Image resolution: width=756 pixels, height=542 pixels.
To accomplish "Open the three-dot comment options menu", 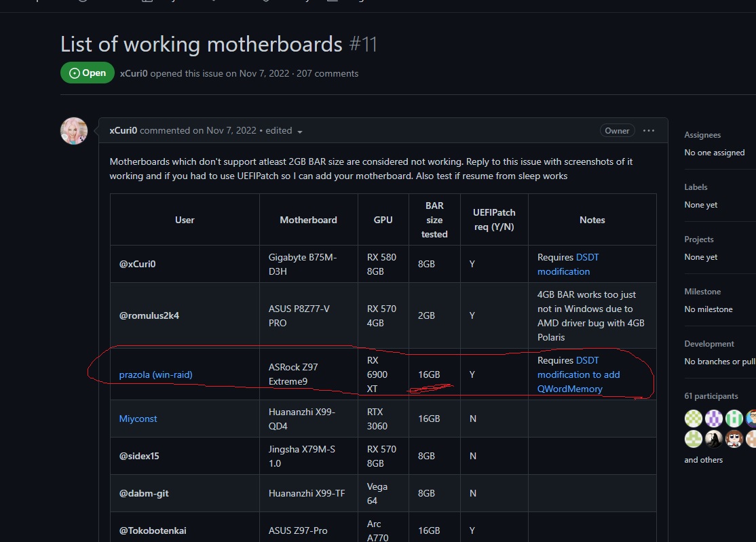I will (x=649, y=130).
